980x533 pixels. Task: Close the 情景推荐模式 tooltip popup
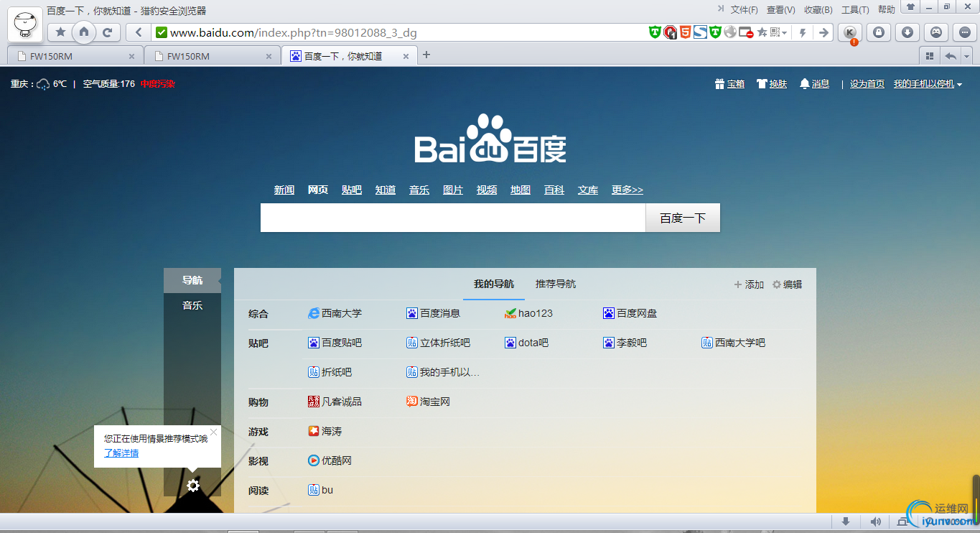(x=213, y=432)
